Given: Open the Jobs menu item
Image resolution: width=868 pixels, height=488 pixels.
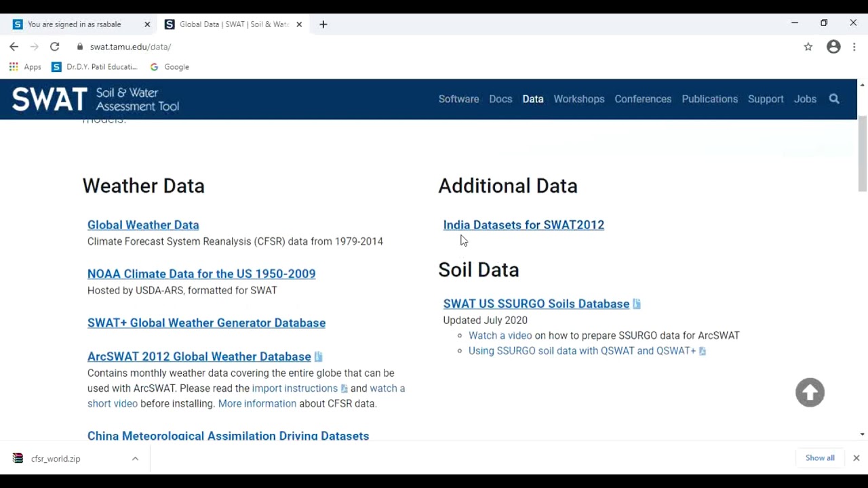Looking at the screenshot, I should coord(805,99).
